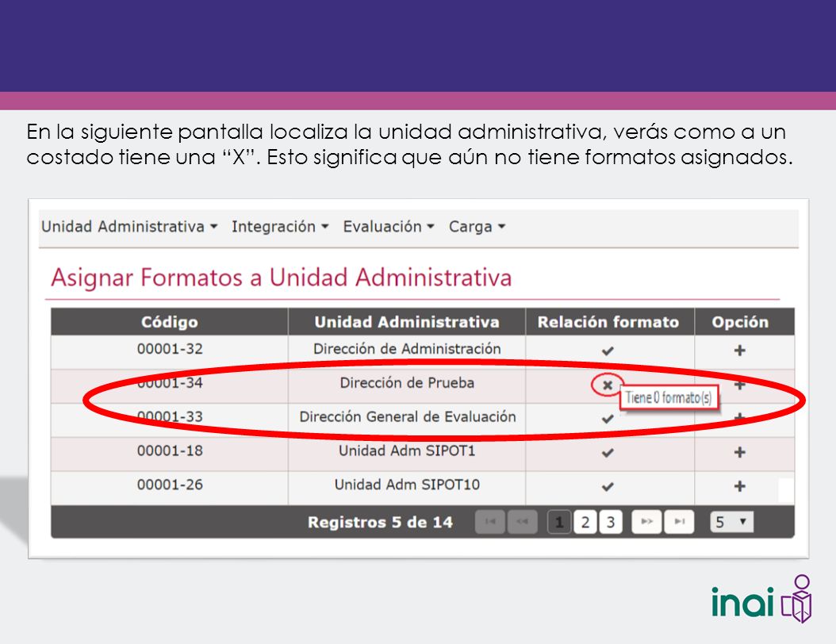Go to first page of records
This screenshot has height=644, width=836.
[x=490, y=522]
